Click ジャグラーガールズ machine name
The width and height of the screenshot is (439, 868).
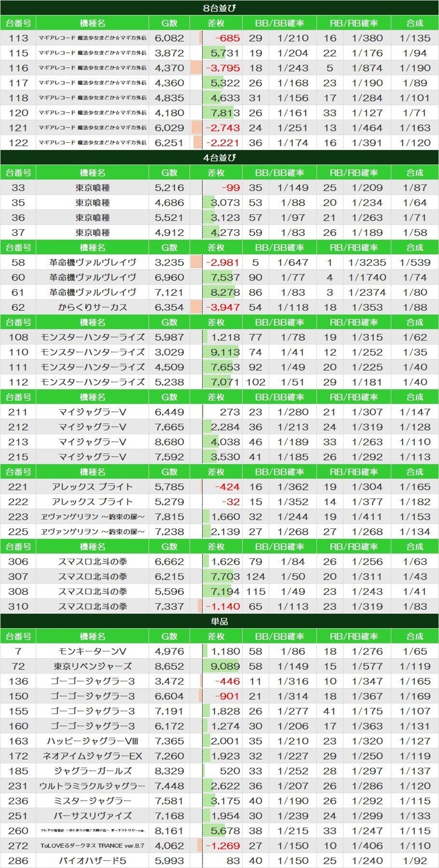pos(93,771)
